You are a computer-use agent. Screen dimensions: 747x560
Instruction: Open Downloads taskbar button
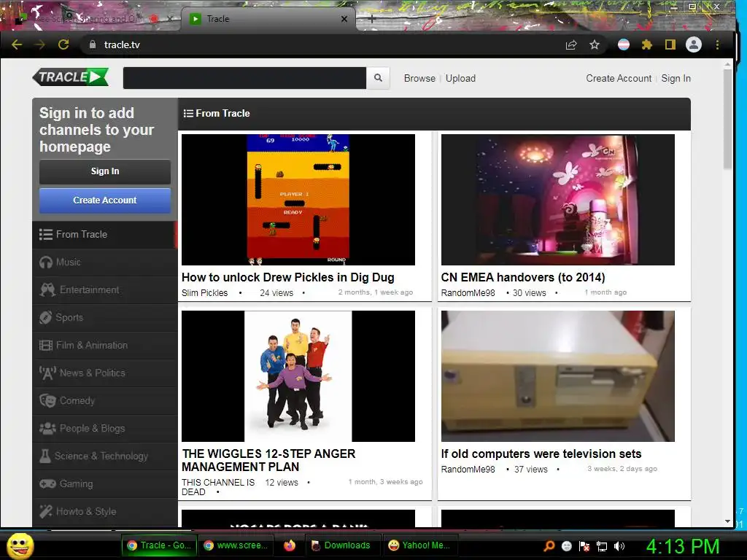pos(341,545)
